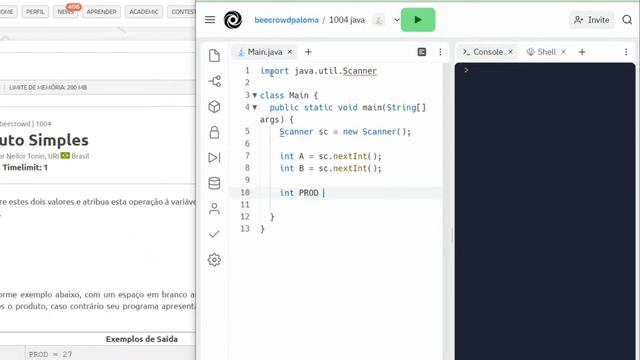
Task: Click the beecrowd | 1004 breadcrumb text
Action: (x=25, y=124)
